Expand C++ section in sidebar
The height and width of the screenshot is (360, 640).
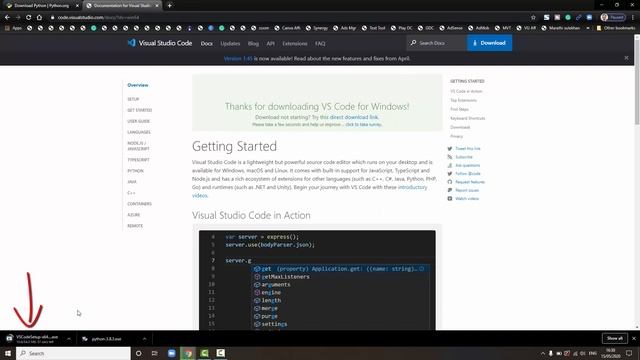click(x=131, y=193)
